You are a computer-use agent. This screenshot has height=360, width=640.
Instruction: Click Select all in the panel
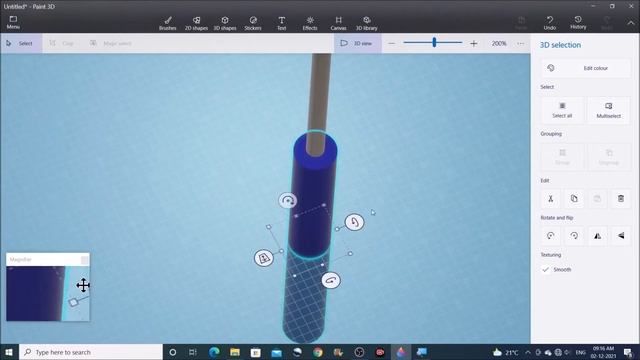click(562, 110)
